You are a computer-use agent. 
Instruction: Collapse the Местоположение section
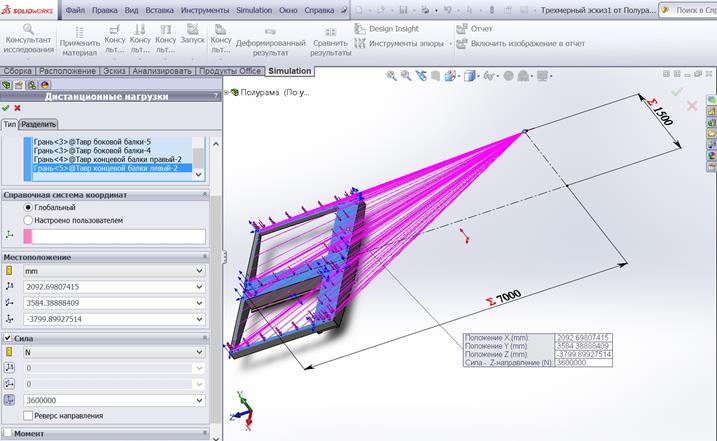pyautogui.click(x=204, y=257)
